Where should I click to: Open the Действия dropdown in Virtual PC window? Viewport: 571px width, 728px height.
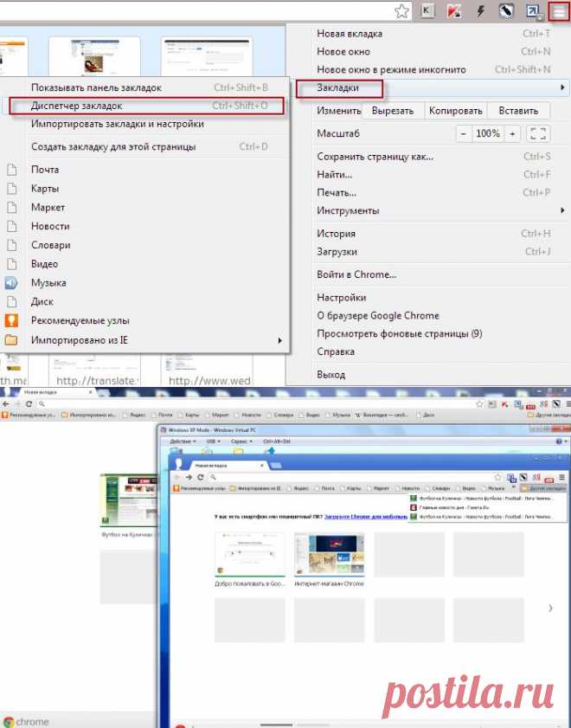tap(183, 441)
